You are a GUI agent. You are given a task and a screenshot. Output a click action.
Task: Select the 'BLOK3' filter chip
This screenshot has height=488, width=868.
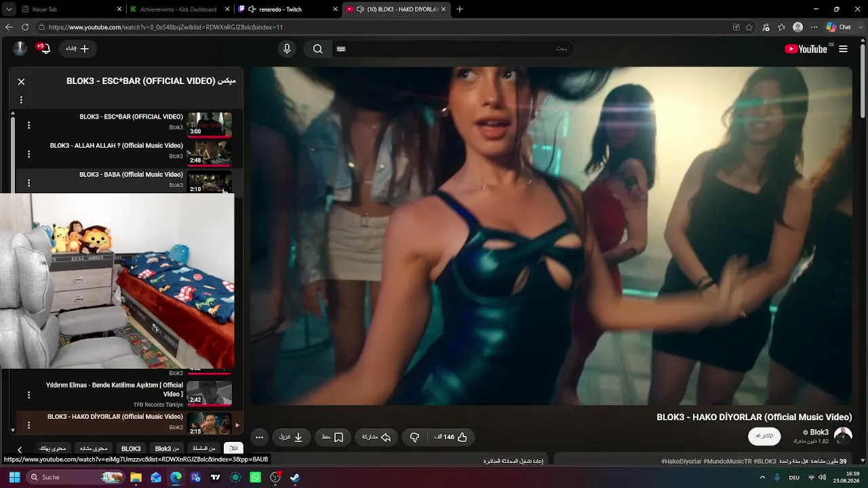131,449
